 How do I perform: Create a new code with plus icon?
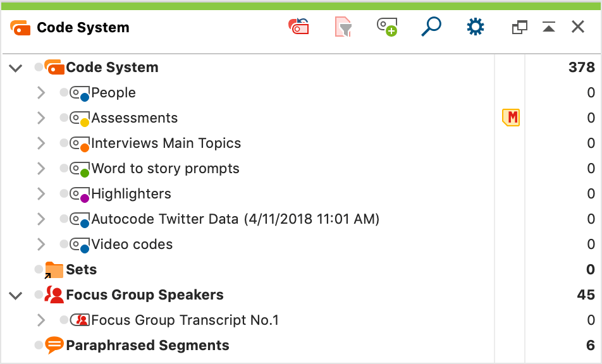(x=387, y=27)
